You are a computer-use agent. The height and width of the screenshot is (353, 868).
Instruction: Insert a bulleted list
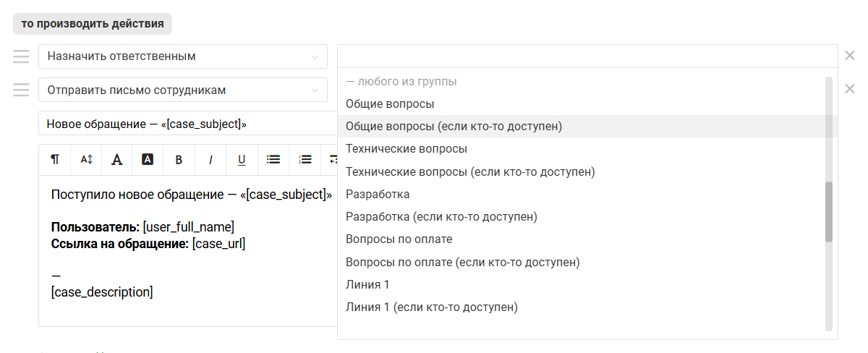click(x=273, y=160)
